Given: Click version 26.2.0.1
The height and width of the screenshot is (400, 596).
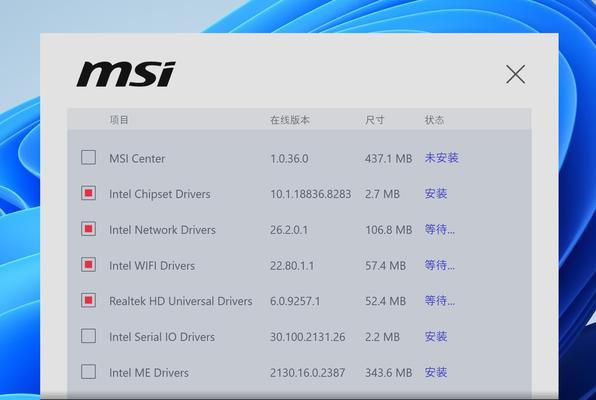Looking at the screenshot, I should (289, 230).
